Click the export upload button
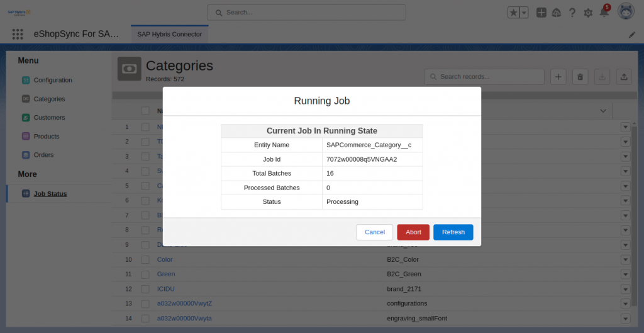 pyautogui.click(x=624, y=77)
